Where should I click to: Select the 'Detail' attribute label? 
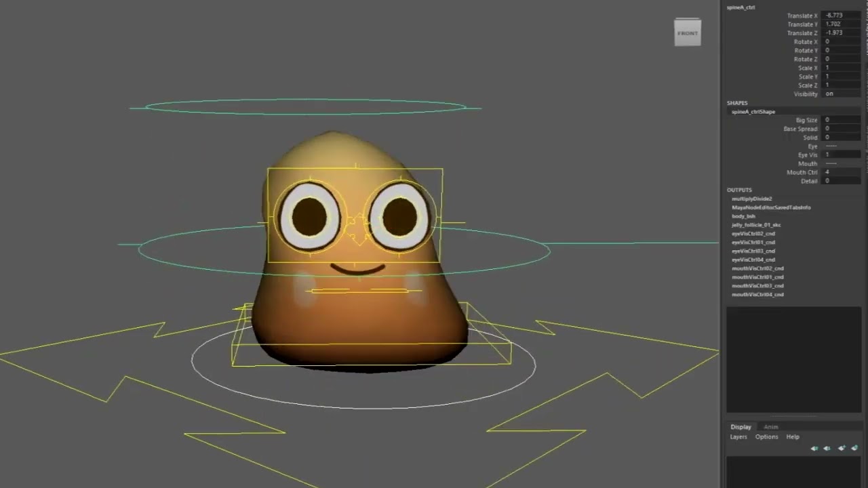[x=809, y=181]
